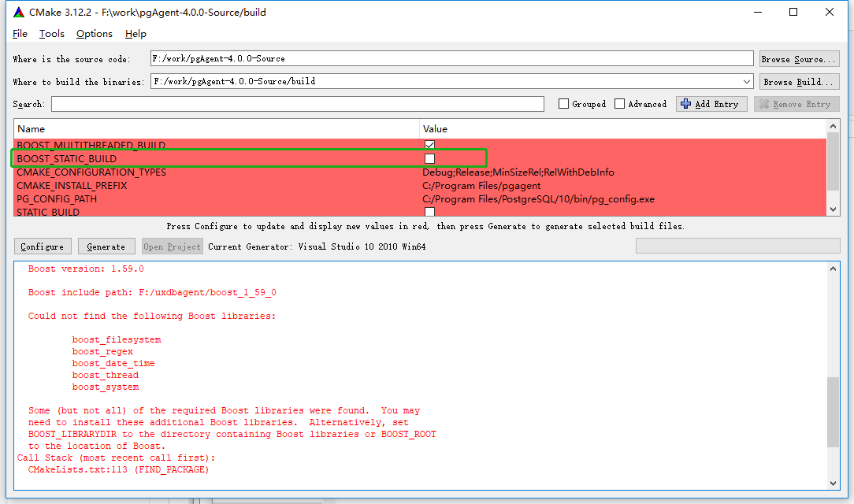Select the PG_CONFIG_PATH entry
The height and width of the screenshot is (504, 854).
click(x=57, y=198)
